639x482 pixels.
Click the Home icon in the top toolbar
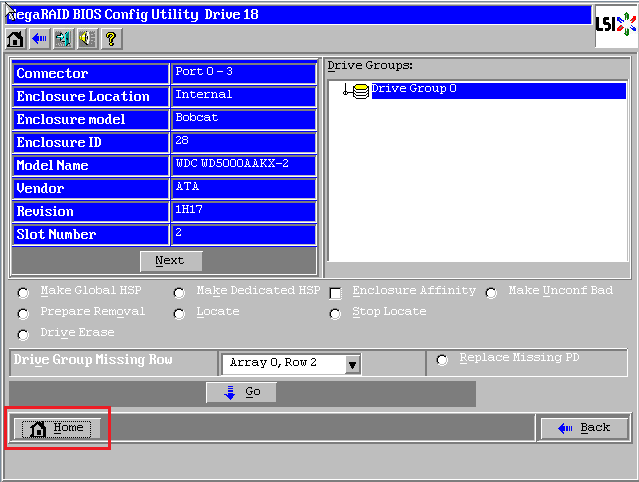15,39
